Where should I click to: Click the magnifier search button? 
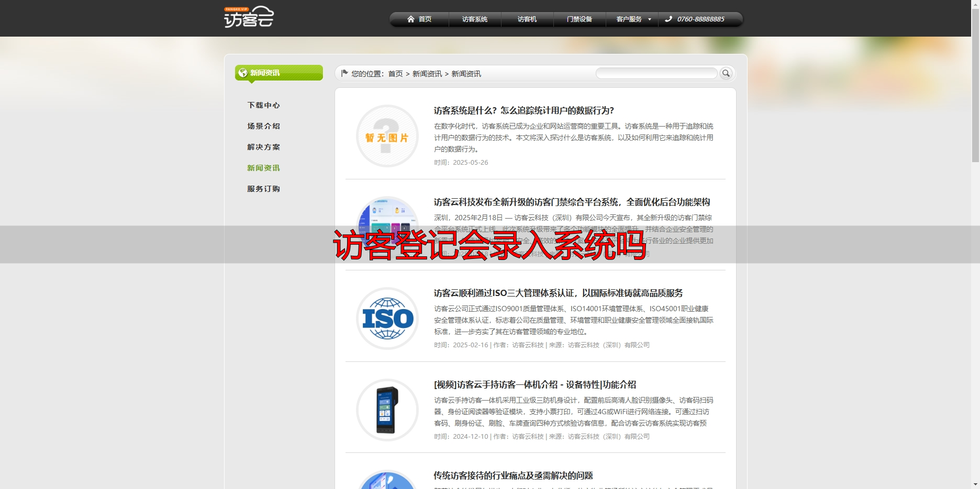[x=726, y=73]
